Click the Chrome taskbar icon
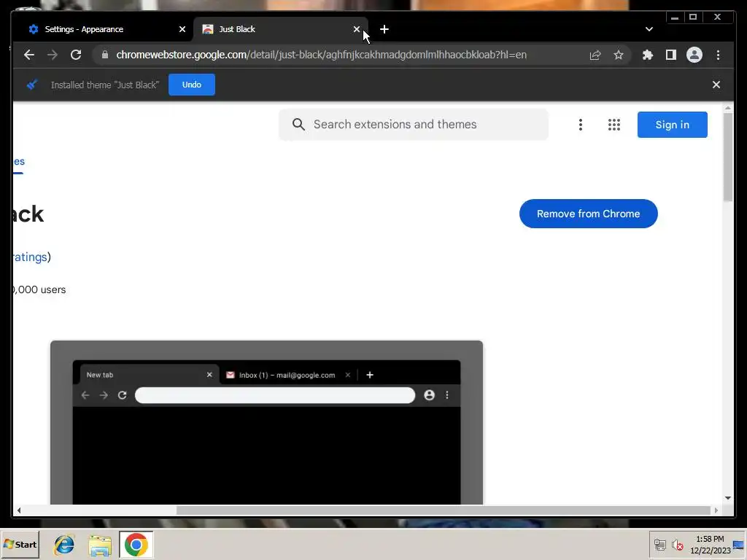This screenshot has height=560, width=747. coord(136,544)
